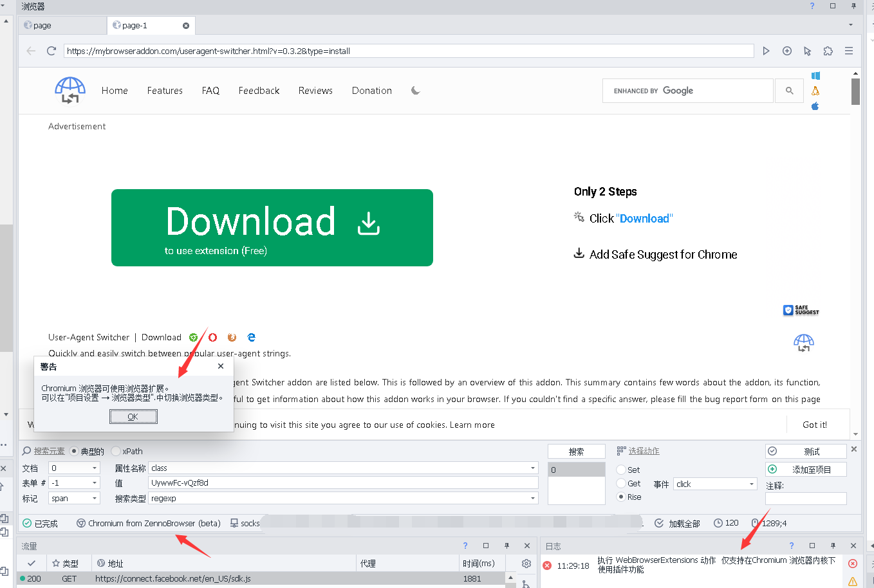
Task: Open the Home menu item
Action: pos(115,91)
